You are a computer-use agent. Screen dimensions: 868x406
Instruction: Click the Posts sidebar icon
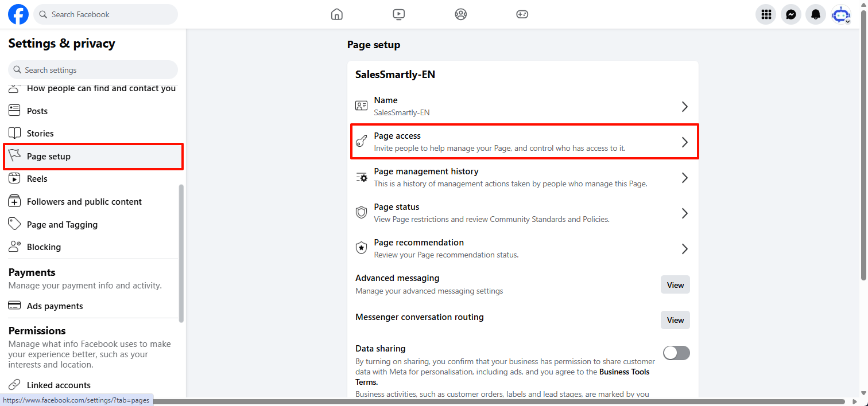(14, 111)
